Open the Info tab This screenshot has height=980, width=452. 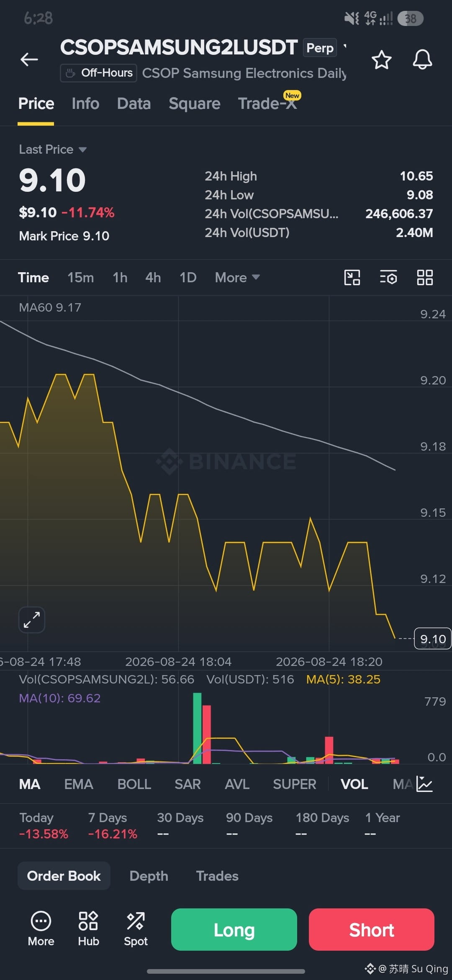coord(85,103)
